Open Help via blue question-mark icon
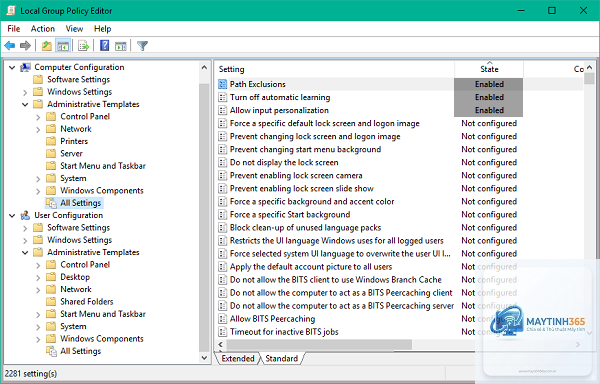The height and width of the screenshot is (384, 600). tap(104, 46)
